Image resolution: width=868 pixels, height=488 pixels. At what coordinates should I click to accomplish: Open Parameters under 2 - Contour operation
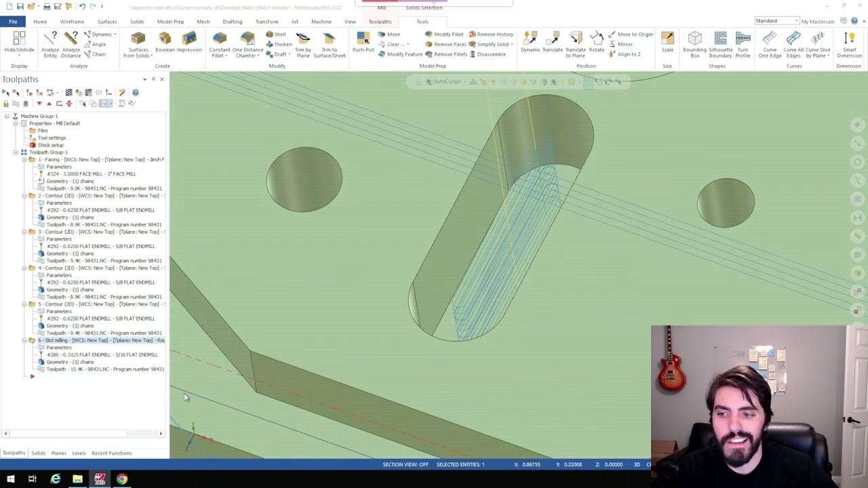click(58, 203)
